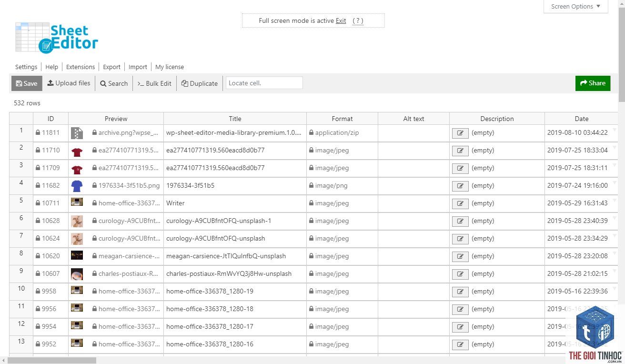Open description editor for row 10607

click(x=460, y=274)
